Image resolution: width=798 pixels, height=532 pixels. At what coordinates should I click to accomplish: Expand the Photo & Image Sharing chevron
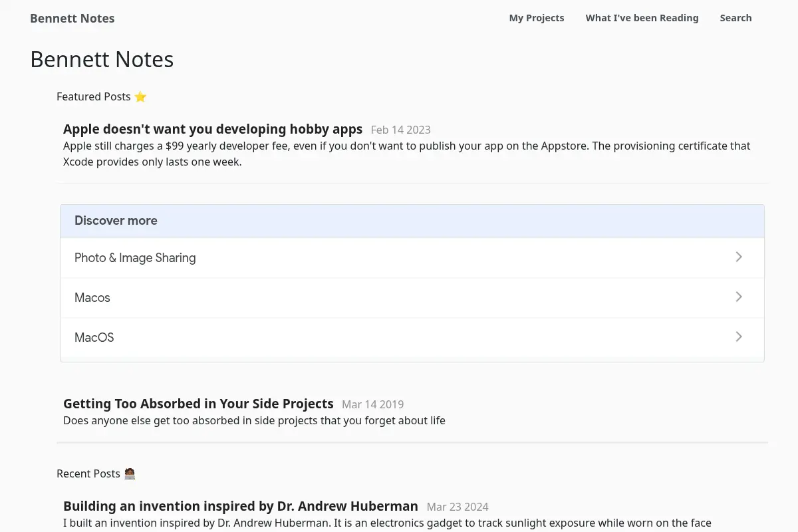(739, 257)
